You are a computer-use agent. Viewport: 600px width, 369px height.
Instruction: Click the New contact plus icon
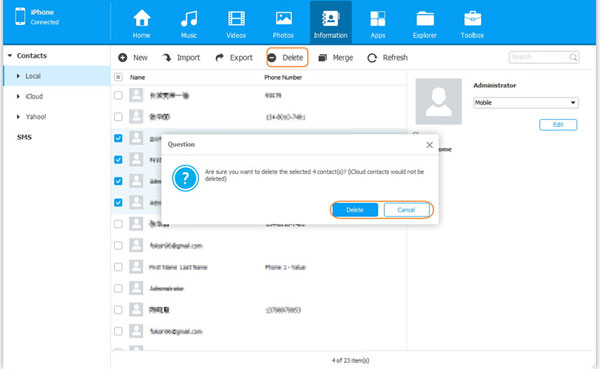coord(123,57)
